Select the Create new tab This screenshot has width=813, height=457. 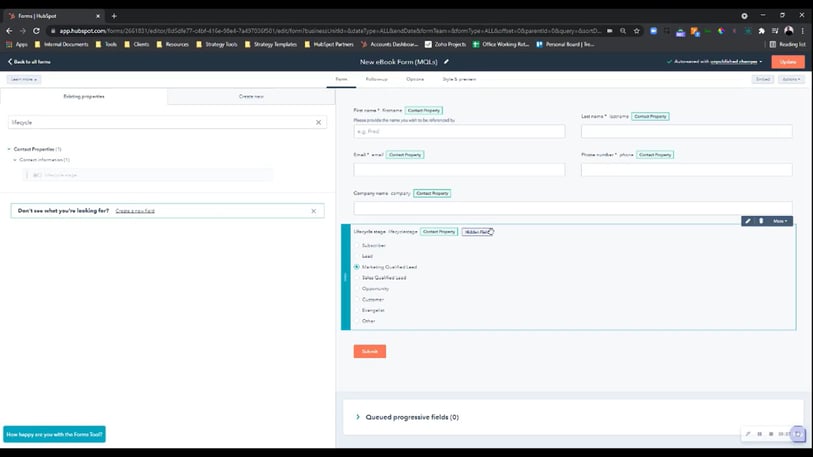(x=251, y=96)
